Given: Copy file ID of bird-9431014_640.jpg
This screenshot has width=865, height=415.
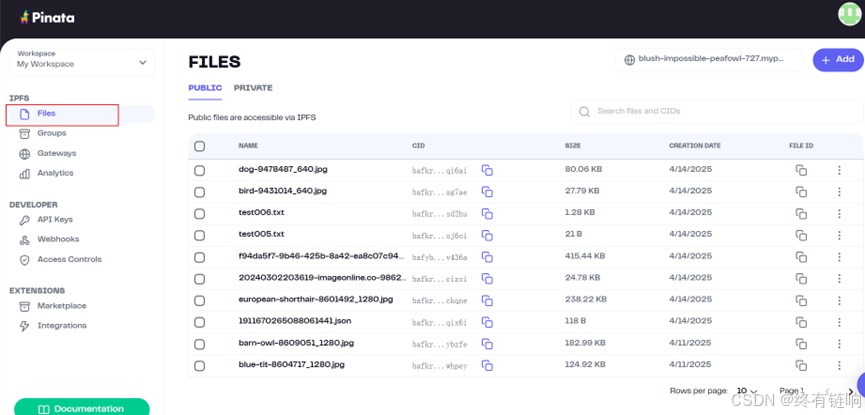Looking at the screenshot, I should [x=801, y=191].
